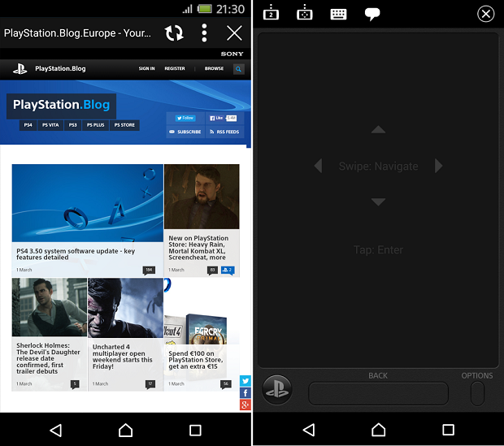Screen dimensions: 504x446
Task: Open Sherlock Holmes Devil's Daughter article
Action: [x=48, y=358]
